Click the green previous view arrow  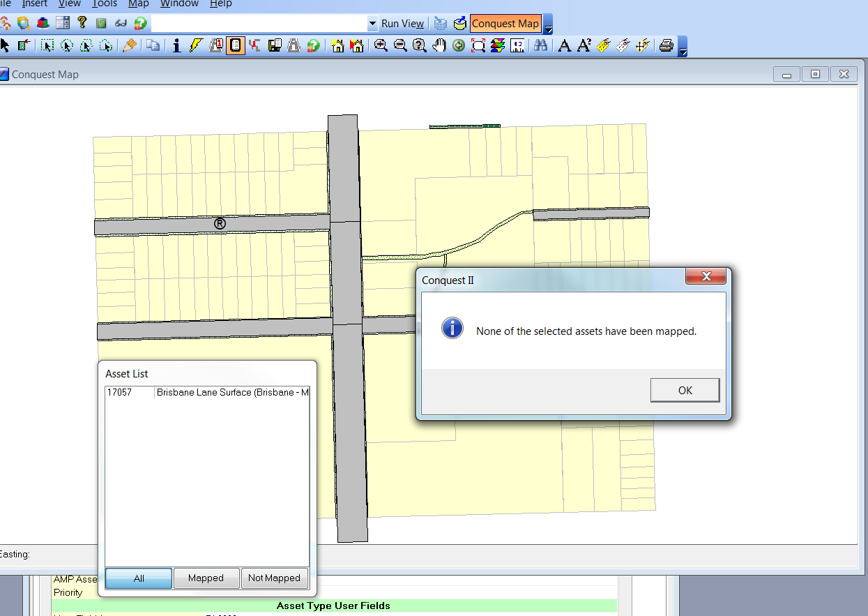click(x=459, y=46)
